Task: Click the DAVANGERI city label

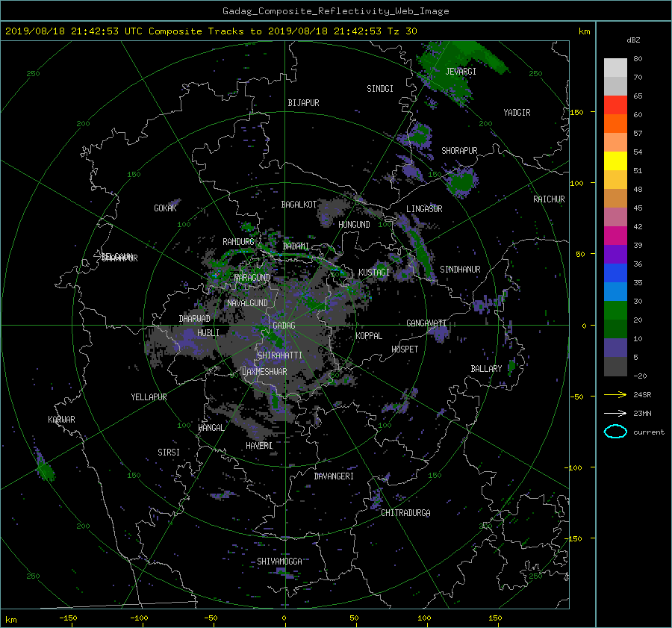Action: point(334,476)
